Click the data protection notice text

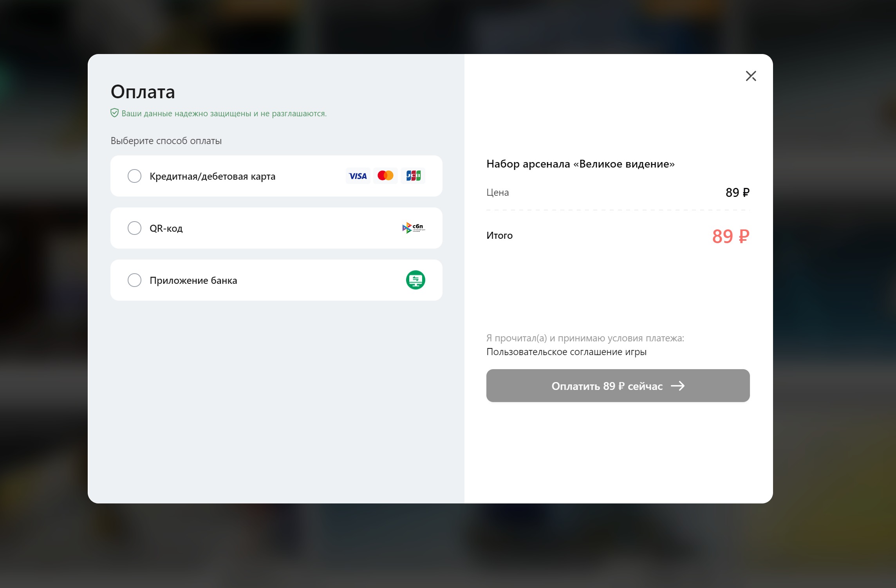[x=224, y=114]
